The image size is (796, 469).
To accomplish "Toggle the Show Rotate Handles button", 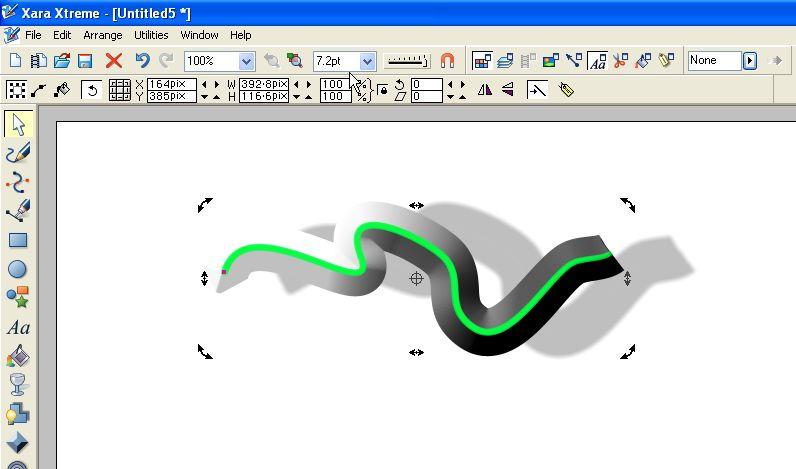I will pos(92,90).
